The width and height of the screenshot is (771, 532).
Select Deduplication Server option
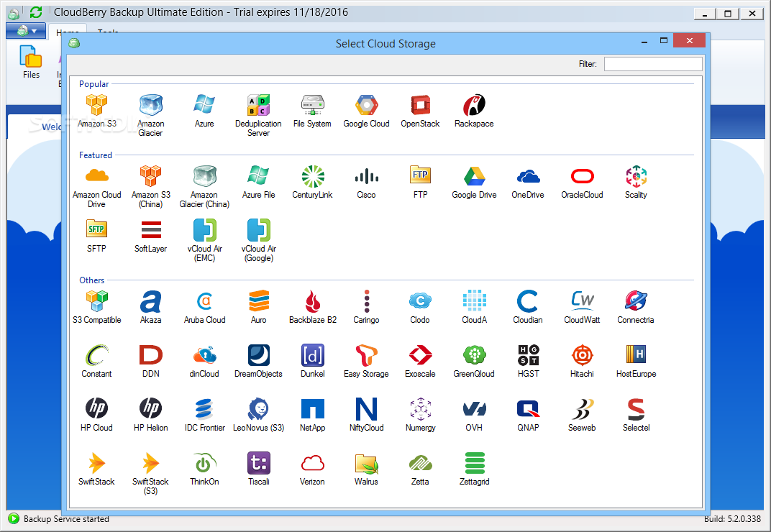tap(258, 116)
